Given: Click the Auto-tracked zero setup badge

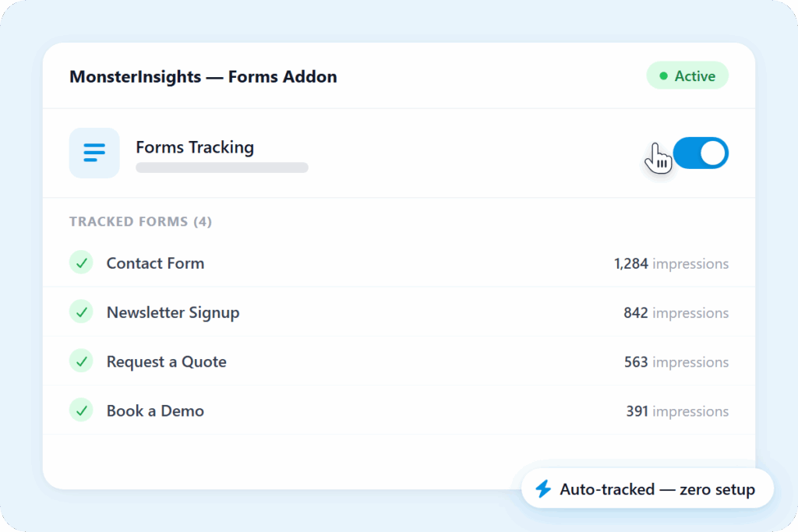Looking at the screenshot, I should pyautogui.click(x=647, y=489).
